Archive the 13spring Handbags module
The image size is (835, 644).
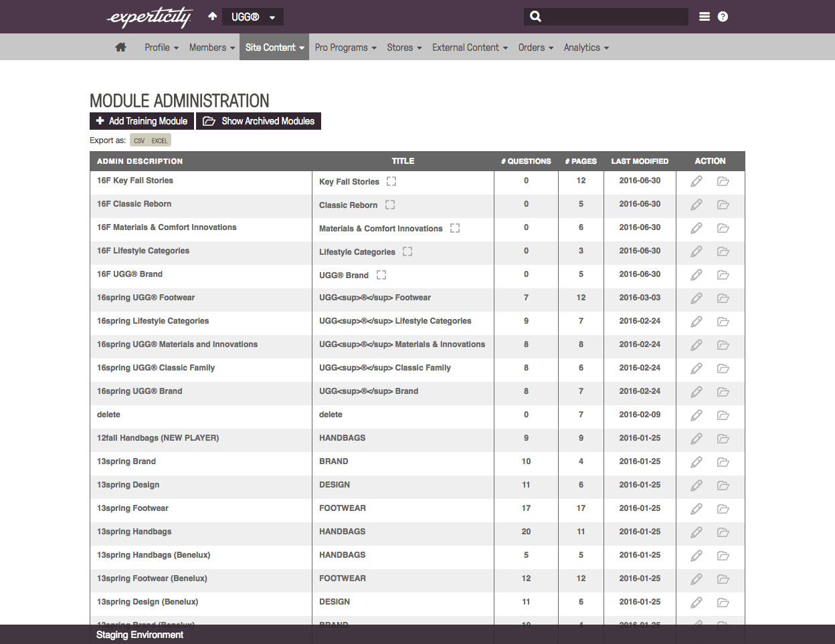click(723, 532)
